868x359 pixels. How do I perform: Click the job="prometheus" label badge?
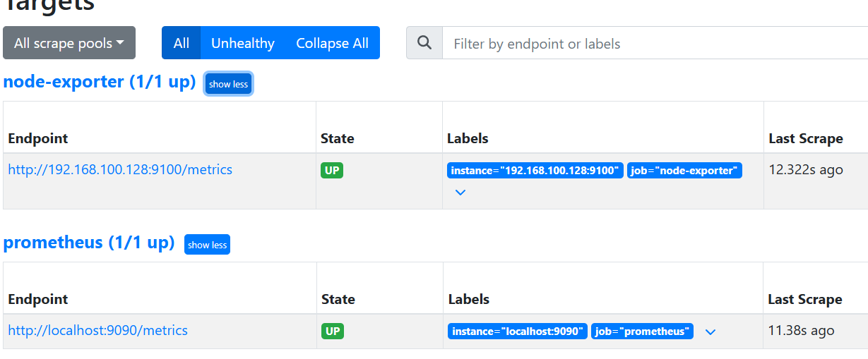pyautogui.click(x=643, y=331)
